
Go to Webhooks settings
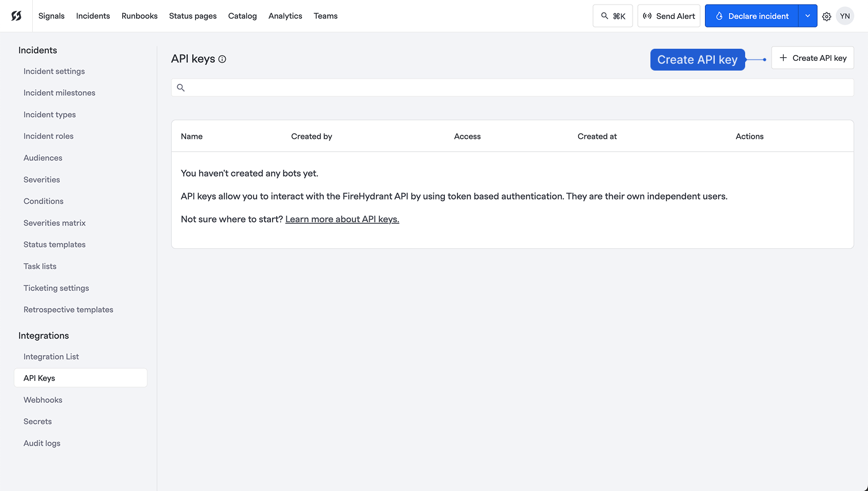[43, 400]
